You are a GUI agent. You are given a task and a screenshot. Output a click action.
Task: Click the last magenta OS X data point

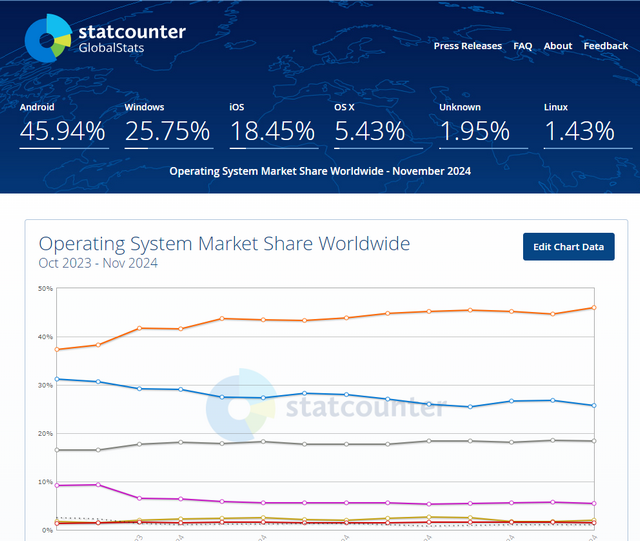pyautogui.click(x=594, y=503)
